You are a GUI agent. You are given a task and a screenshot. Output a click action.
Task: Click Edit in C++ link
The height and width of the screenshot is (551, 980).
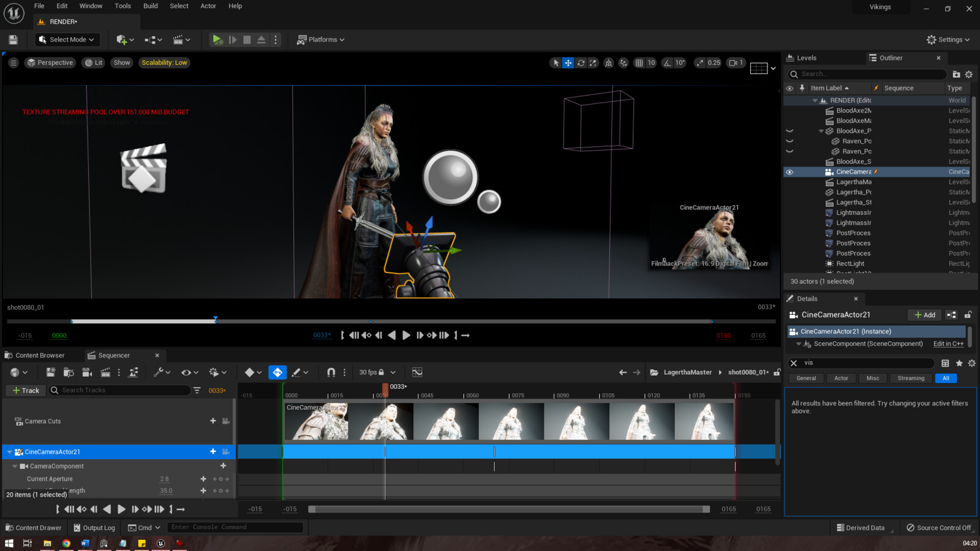[x=948, y=344]
